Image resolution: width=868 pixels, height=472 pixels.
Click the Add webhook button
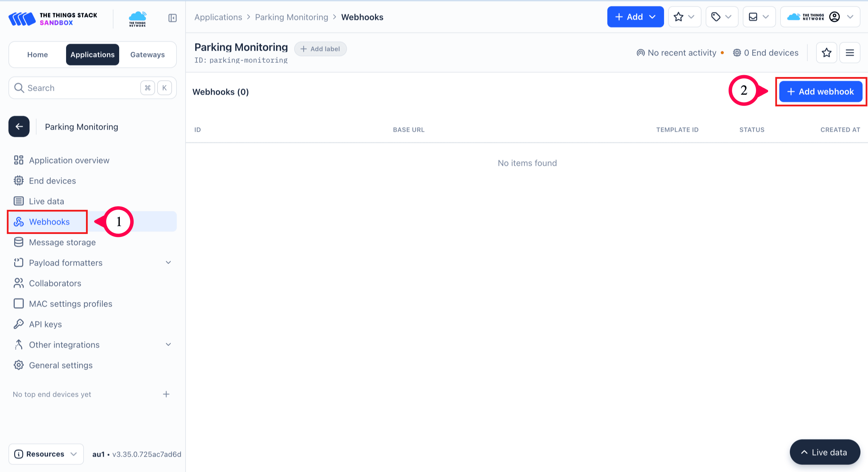[821, 91]
